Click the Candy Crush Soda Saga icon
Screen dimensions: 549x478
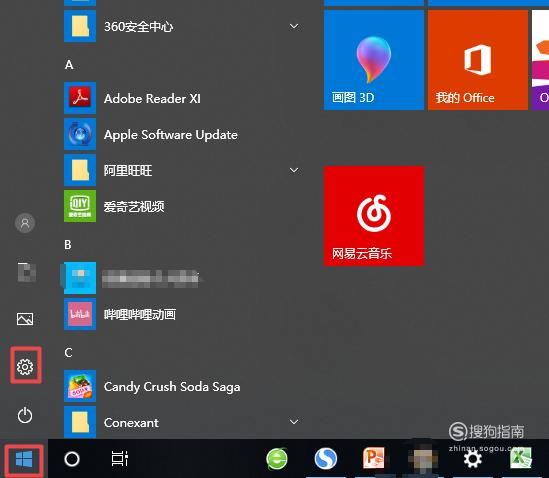pos(80,386)
